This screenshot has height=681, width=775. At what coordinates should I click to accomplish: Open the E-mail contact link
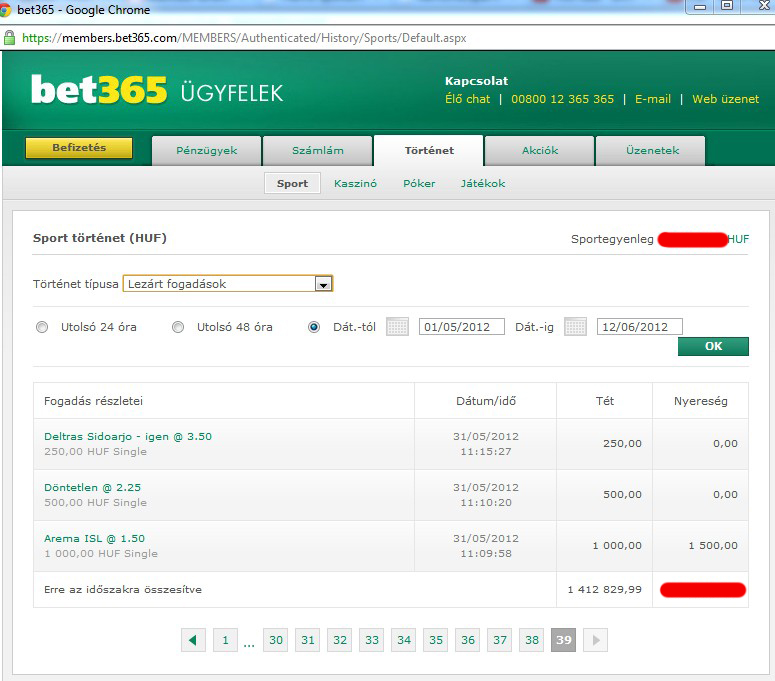coord(653,99)
